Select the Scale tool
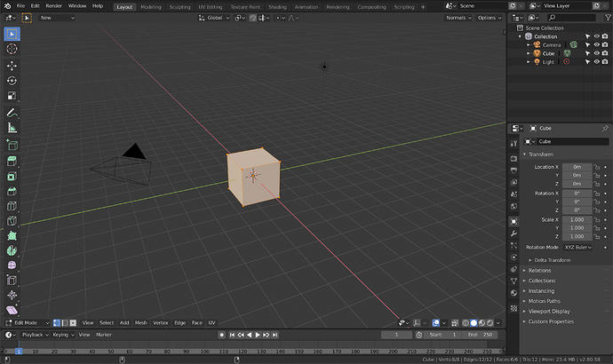 pos(12,96)
